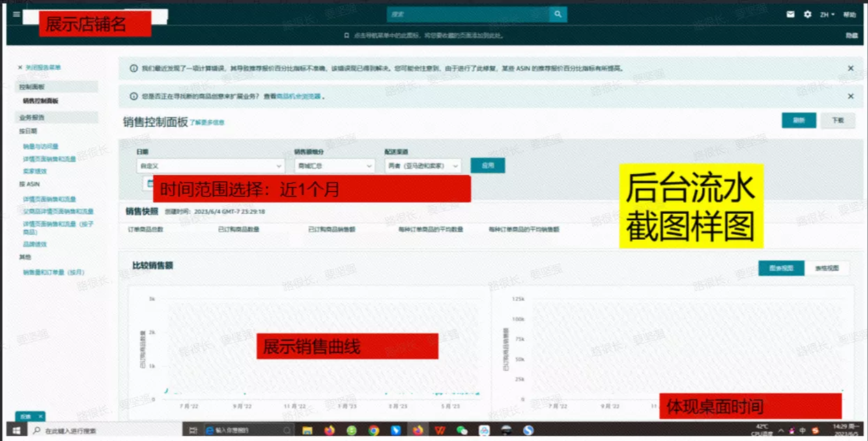The height and width of the screenshot is (441, 868).
Task: Click the search magnifier icon in top bar
Action: pyautogui.click(x=557, y=14)
